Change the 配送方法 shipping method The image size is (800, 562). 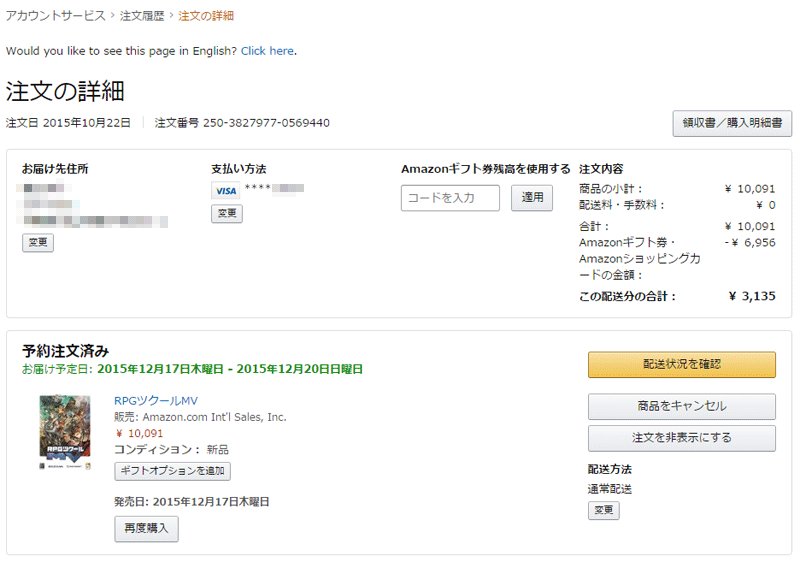coord(604,510)
